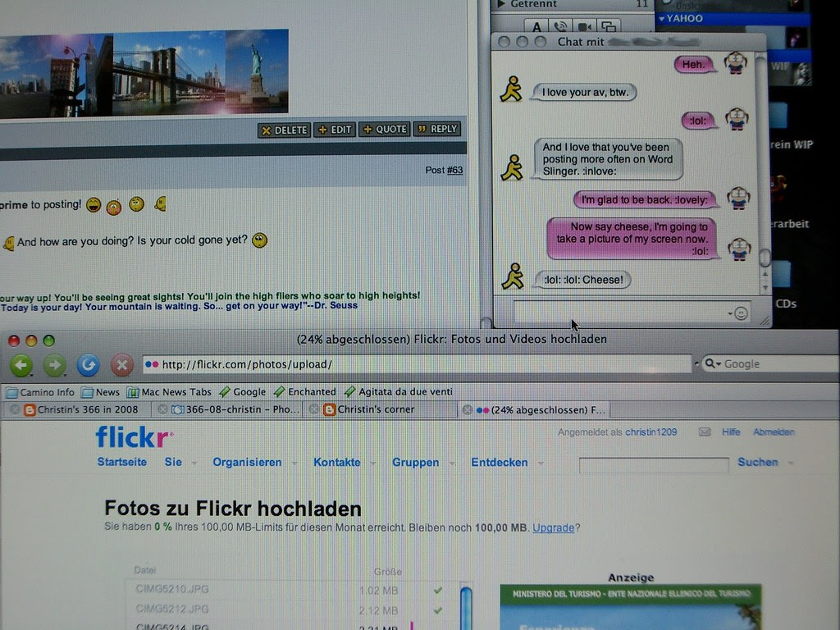Click the smiley after 'Is your cold gone yet?'

click(260, 240)
